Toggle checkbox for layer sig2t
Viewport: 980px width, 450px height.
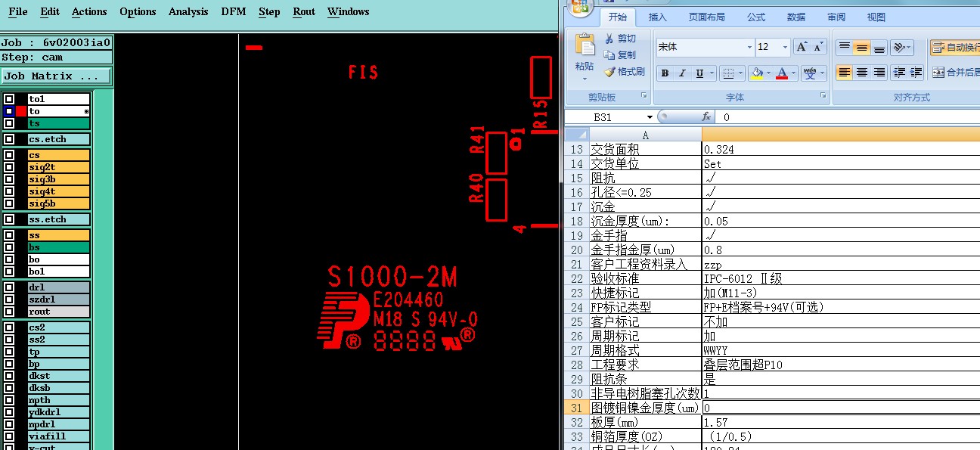pyautogui.click(x=9, y=167)
